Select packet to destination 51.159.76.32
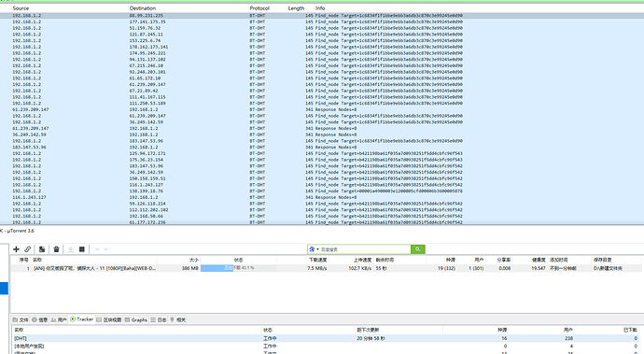The image size is (644, 354). coord(322,28)
